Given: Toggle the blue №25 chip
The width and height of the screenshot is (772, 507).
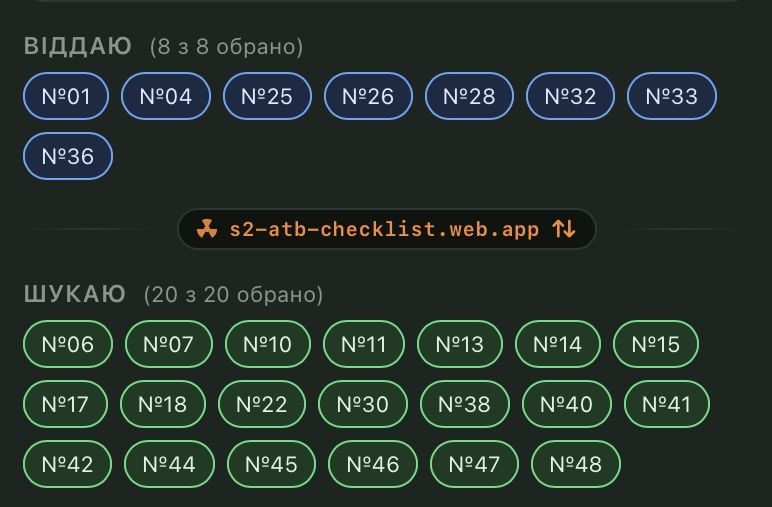Looking at the screenshot, I should coord(267,97).
